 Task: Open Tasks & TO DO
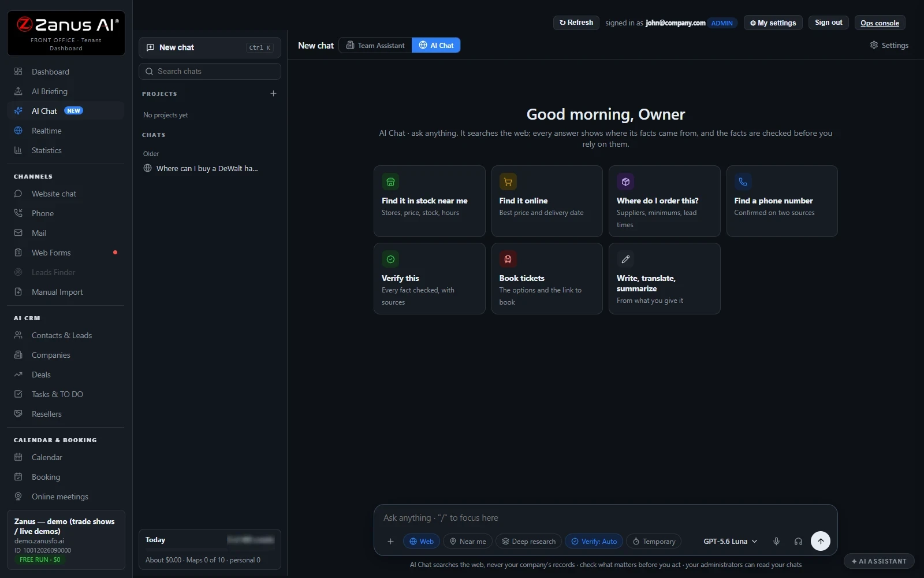[65, 394]
